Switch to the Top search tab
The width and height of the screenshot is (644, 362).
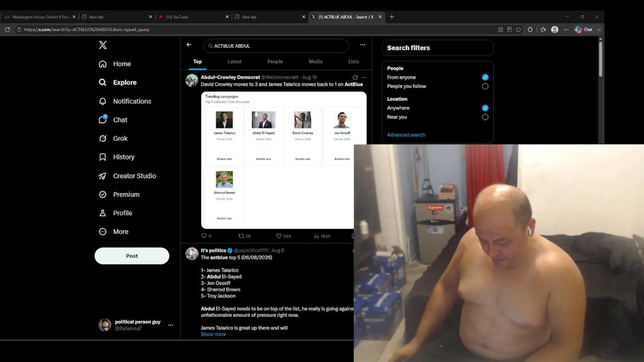[197, 61]
